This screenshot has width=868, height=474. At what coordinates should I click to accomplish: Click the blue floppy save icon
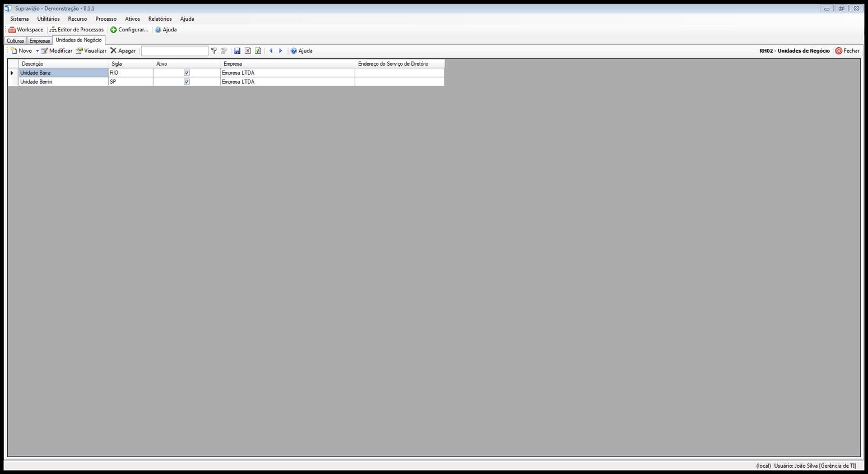237,50
